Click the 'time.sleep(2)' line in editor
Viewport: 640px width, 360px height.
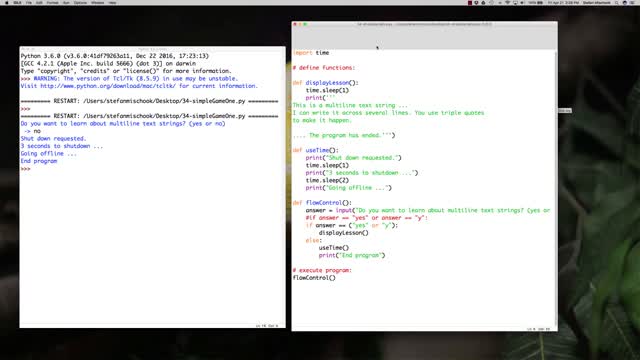327,180
